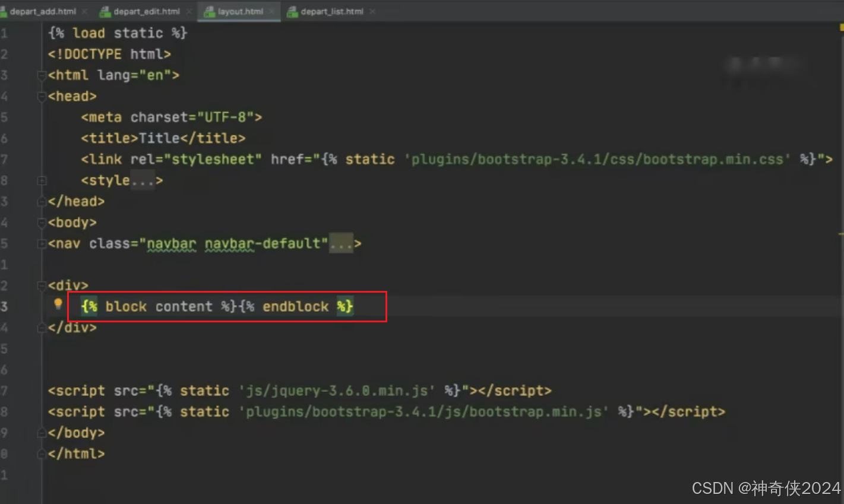Click on '{% load static %}' text
The width and height of the screenshot is (844, 504).
point(118,33)
